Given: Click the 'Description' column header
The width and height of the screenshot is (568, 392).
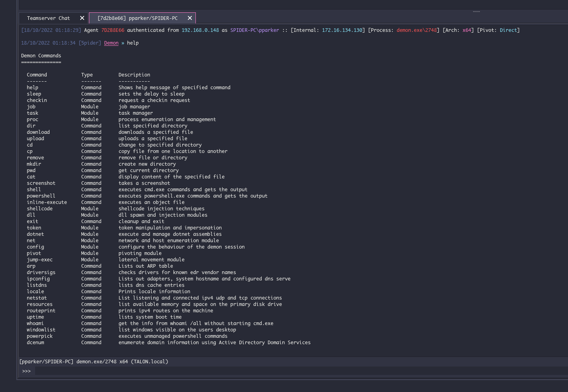Looking at the screenshot, I should click(x=134, y=75).
